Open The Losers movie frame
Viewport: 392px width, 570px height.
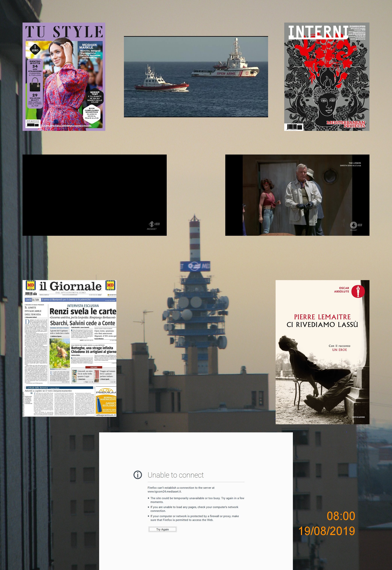[297, 195]
